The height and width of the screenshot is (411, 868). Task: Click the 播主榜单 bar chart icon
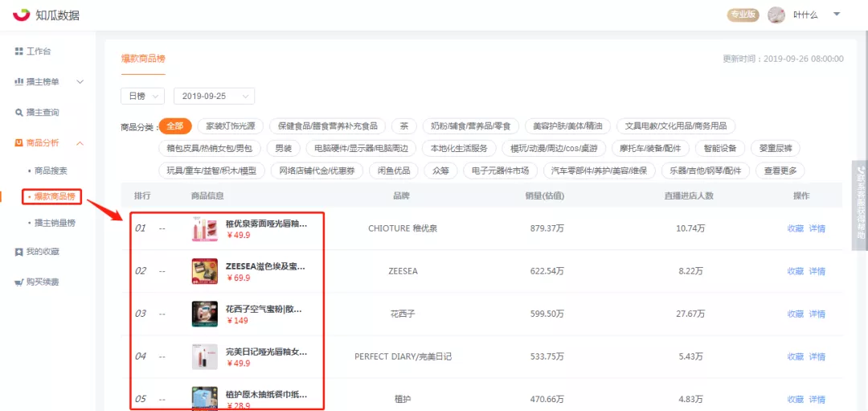pyautogui.click(x=18, y=81)
